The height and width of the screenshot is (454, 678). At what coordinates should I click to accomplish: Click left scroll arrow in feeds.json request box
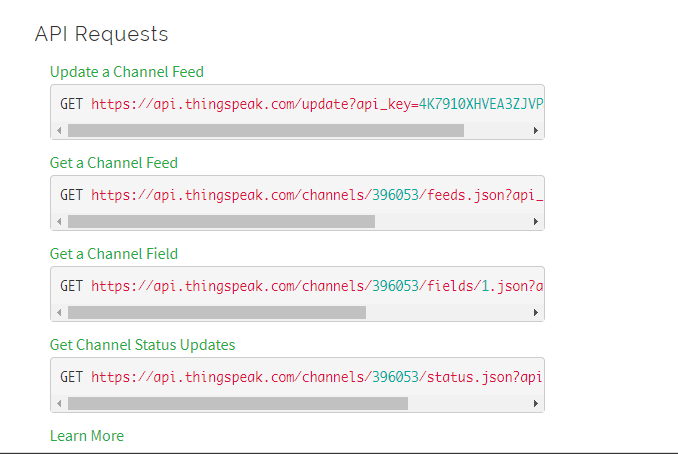tap(59, 221)
